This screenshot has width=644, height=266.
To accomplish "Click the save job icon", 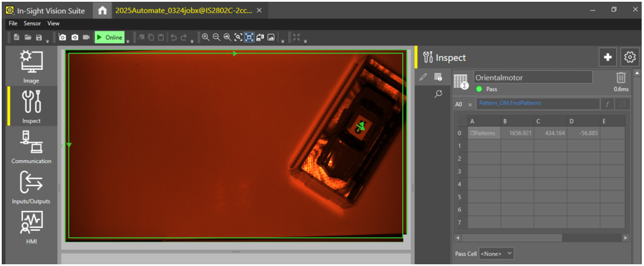I will point(39,37).
